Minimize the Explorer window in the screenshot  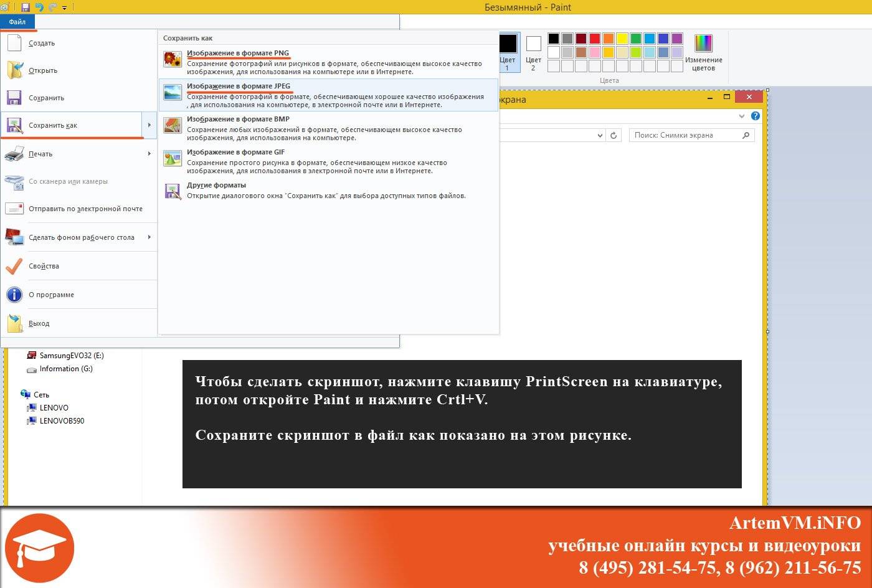[711, 97]
